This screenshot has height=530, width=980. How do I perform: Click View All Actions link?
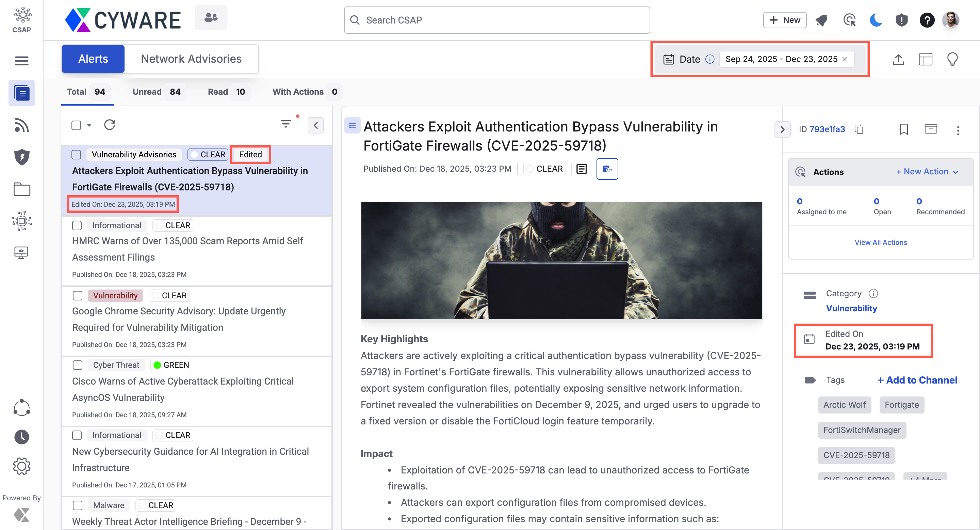[880, 242]
